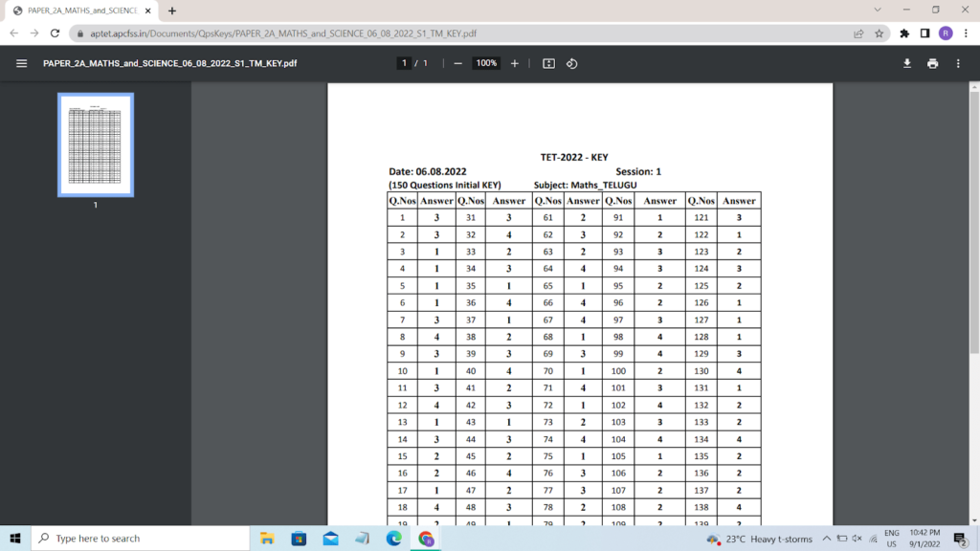Click the zoom out minus button

[457, 63]
